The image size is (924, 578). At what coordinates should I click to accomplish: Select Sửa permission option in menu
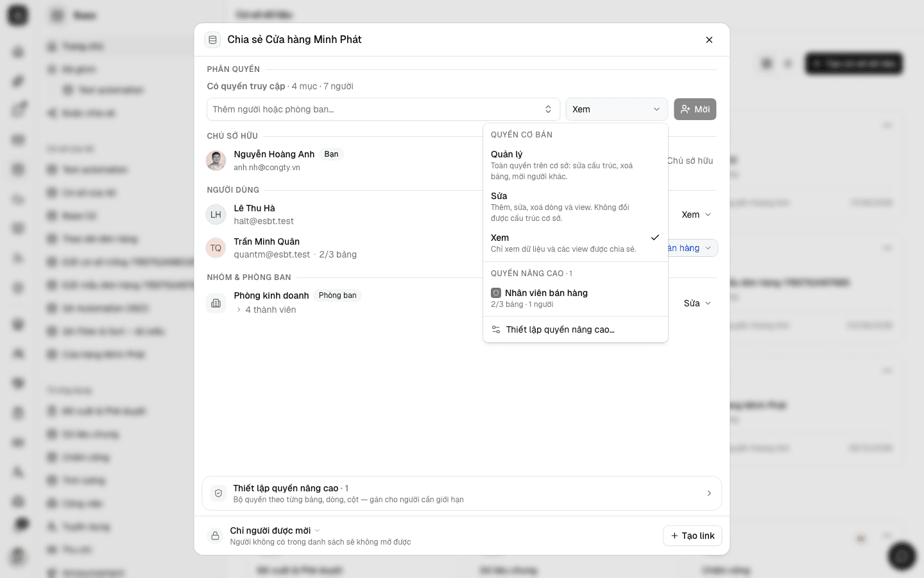(575, 207)
